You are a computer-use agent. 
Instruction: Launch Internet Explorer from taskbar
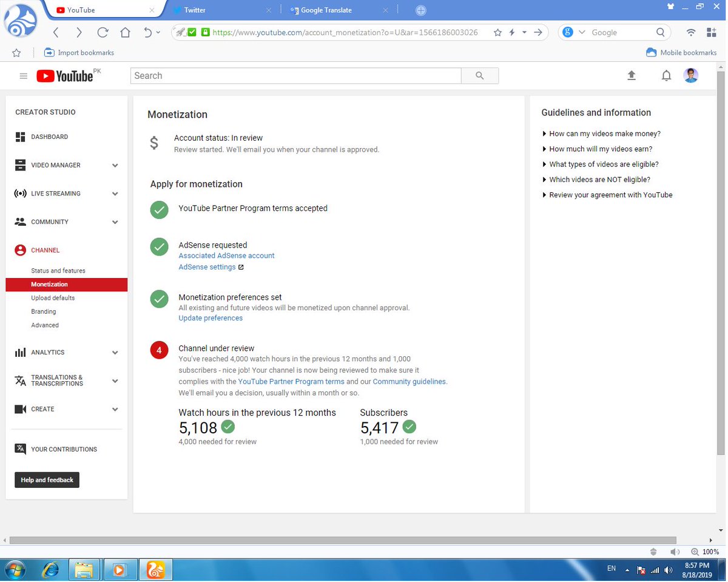(51, 570)
